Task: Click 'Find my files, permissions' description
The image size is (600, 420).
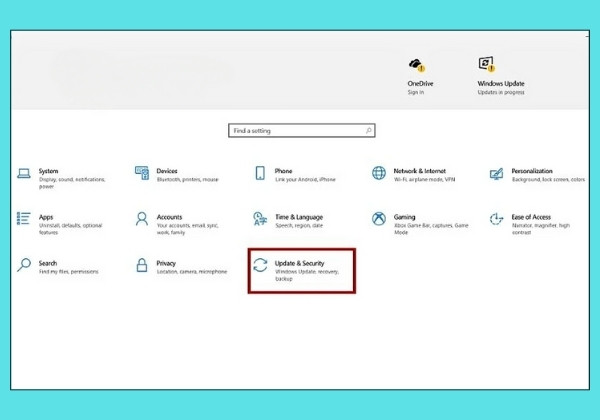Action: point(68,272)
